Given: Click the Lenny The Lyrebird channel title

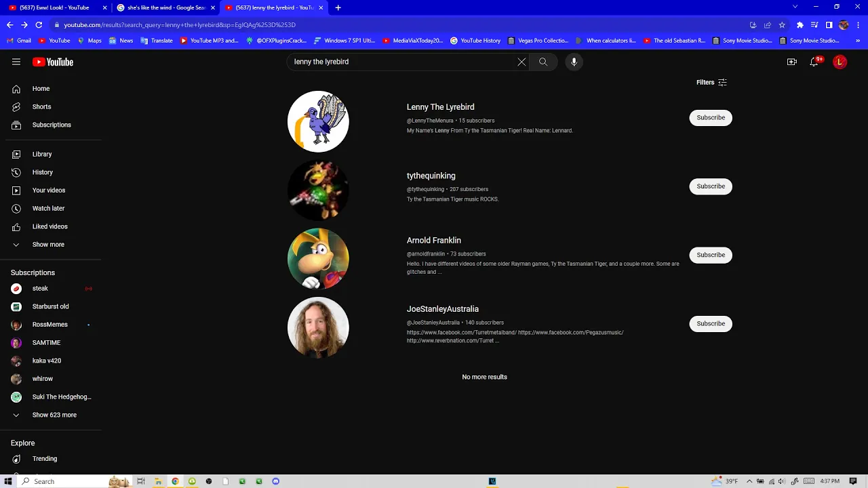Looking at the screenshot, I should click(440, 107).
